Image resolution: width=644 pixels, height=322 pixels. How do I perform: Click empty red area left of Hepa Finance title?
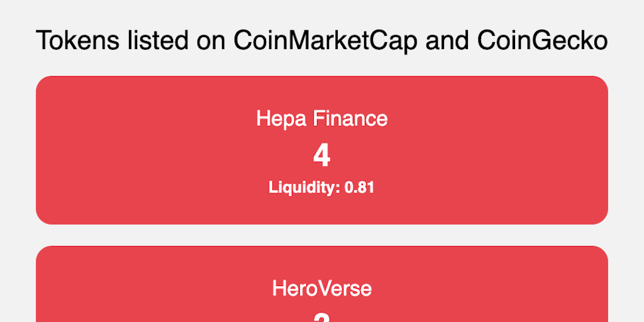click(x=145, y=118)
